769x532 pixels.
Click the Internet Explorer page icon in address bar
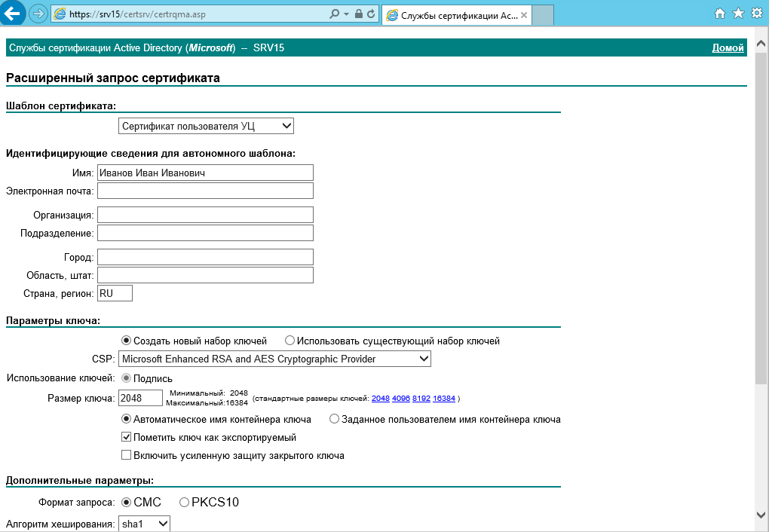(x=60, y=14)
